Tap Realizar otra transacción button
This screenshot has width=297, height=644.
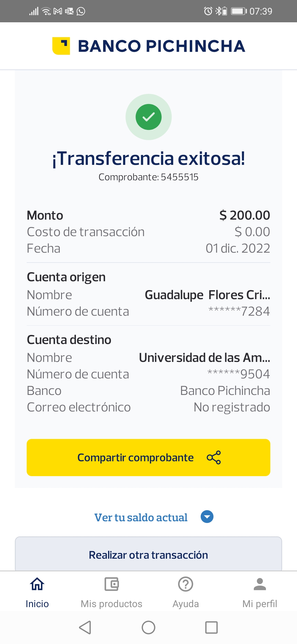click(148, 555)
